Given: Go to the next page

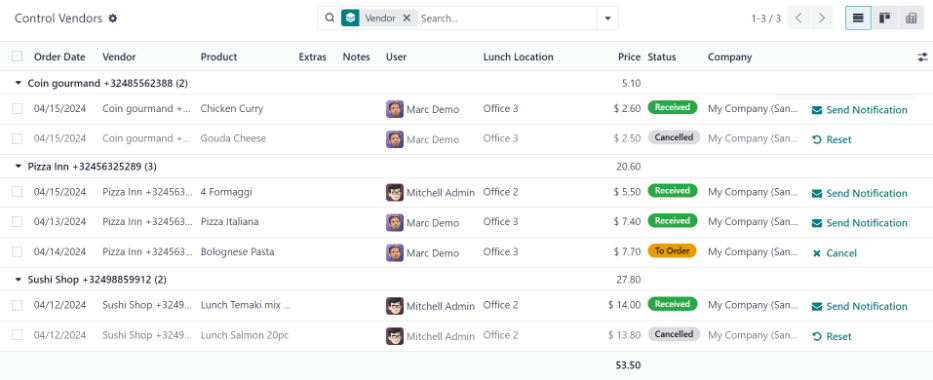Looking at the screenshot, I should [822, 18].
